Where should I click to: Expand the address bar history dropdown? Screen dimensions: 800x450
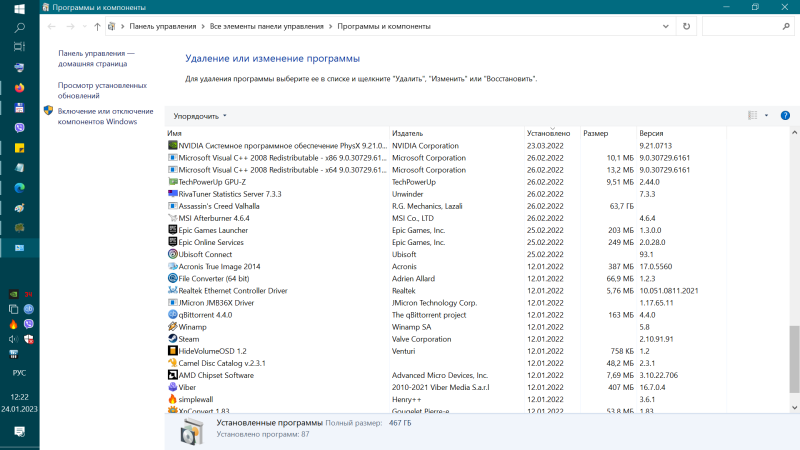pyautogui.click(x=665, y=27)
